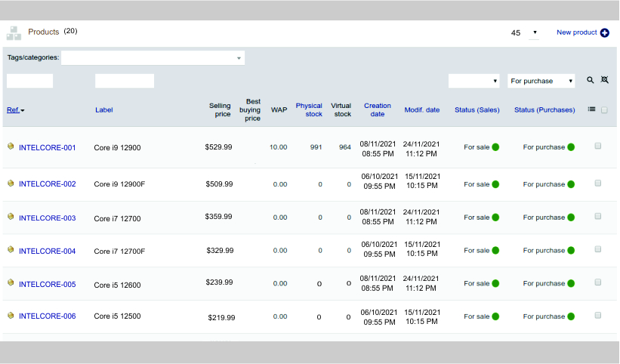
Task: Click the clear search filters icon
Action: 604,80
